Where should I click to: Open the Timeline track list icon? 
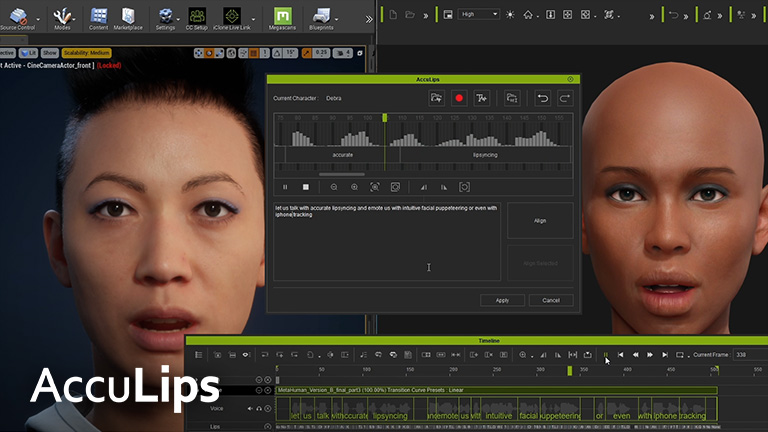point(198,355)
